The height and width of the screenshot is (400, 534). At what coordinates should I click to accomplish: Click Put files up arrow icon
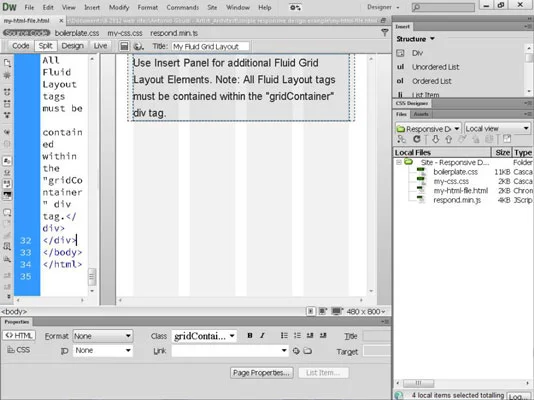[449, 139]
